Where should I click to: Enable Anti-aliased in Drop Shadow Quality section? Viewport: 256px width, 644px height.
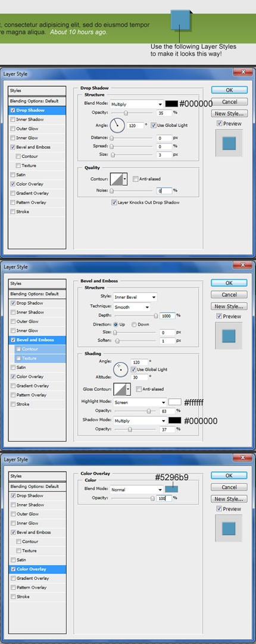[x=136, y=179]
